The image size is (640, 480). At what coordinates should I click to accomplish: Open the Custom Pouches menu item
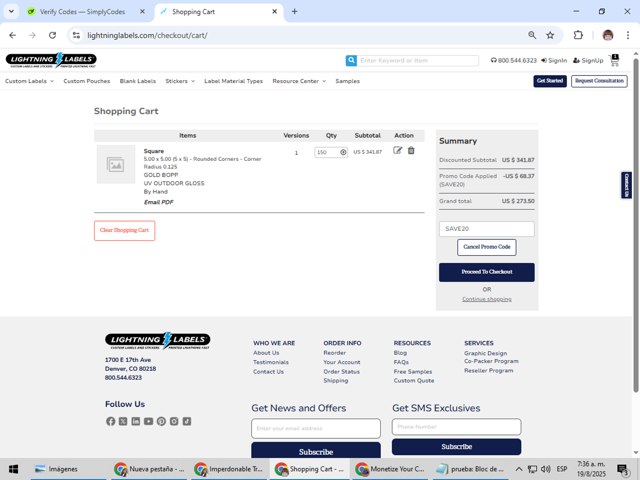(87, 81)
